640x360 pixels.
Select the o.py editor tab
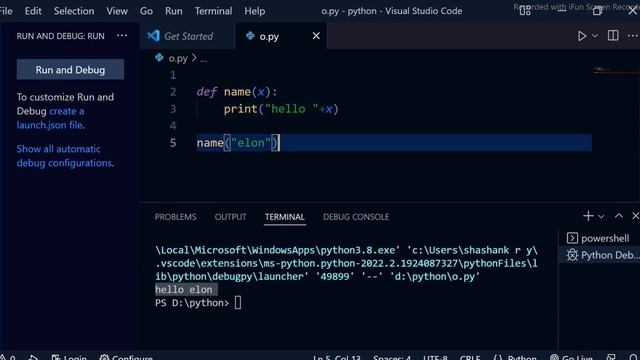point(281,36)
